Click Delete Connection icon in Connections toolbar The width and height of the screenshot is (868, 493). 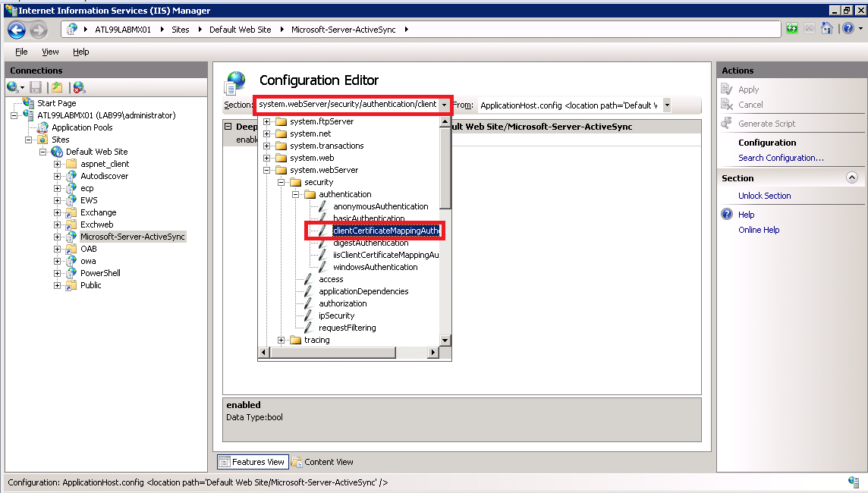pyautogui.click(x=79, y=87)
